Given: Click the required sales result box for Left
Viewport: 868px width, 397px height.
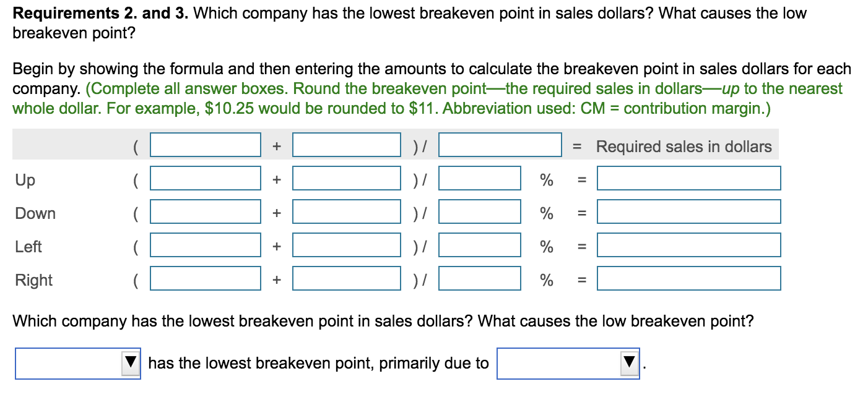Looking at the screenshot, I should [688, 245].
